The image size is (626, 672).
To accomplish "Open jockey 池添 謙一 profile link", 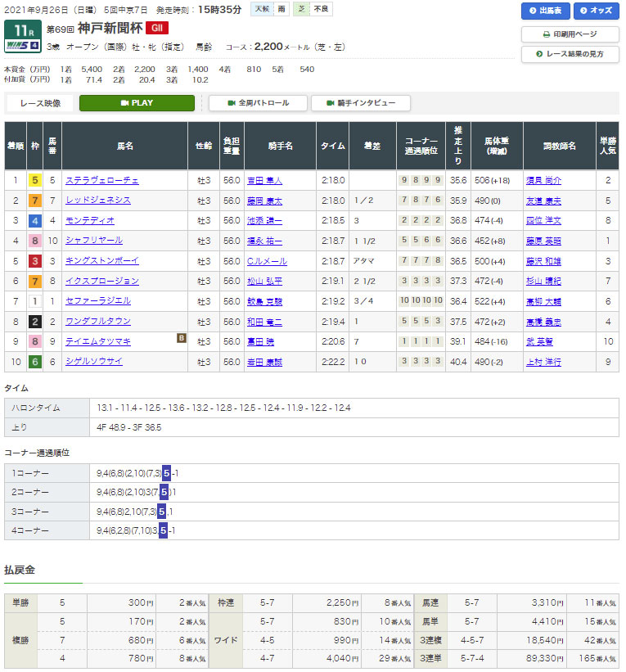I will 263,221.
